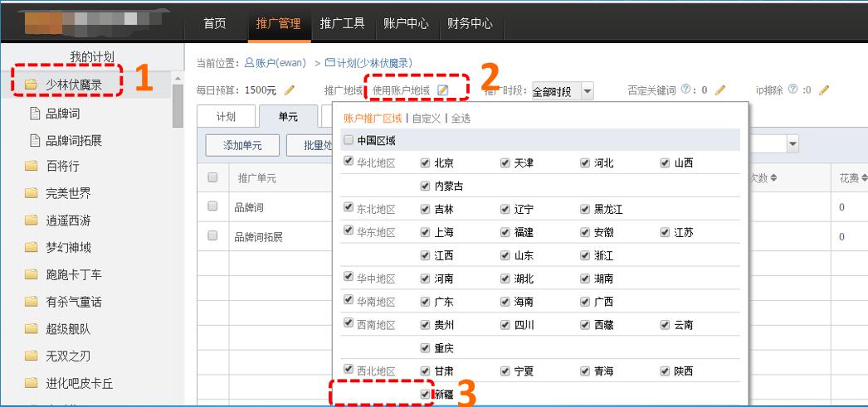
Task: Click the 推广单元 column header
Action: click(x=257, y=178)
